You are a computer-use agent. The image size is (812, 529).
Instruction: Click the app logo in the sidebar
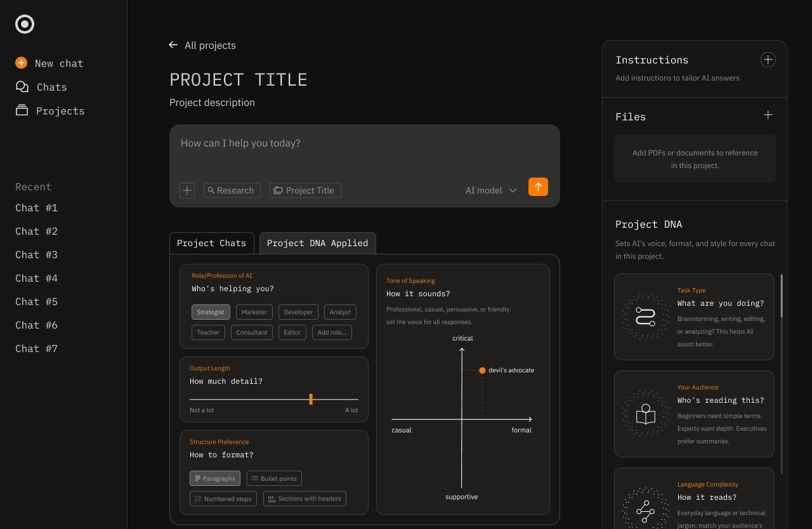coord(25,24)
